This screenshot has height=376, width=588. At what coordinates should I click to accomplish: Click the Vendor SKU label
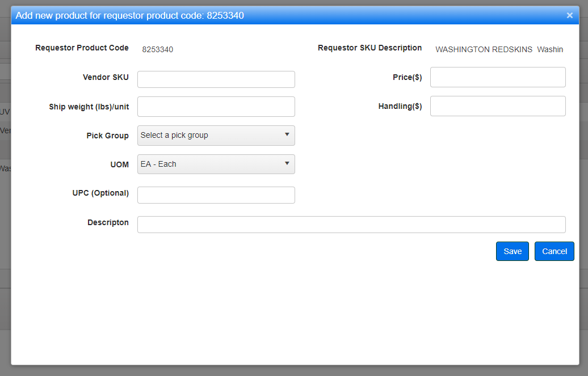106,77
